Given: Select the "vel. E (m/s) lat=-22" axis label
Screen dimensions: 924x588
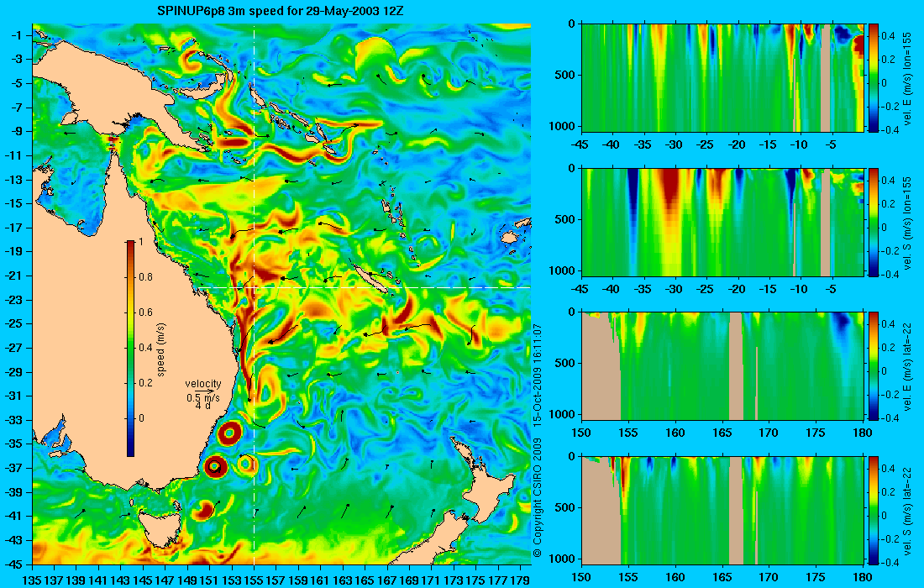Looking at the screenshot, I should pos(907,366).
